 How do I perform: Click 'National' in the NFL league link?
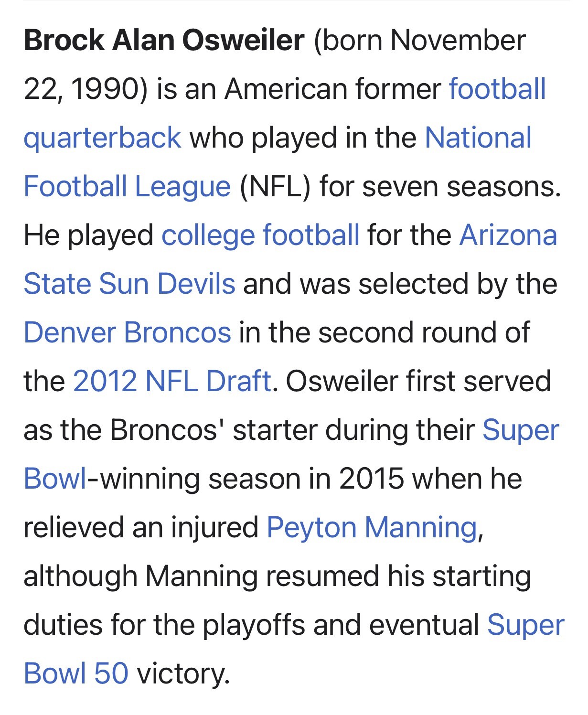[x=478, y=138]
